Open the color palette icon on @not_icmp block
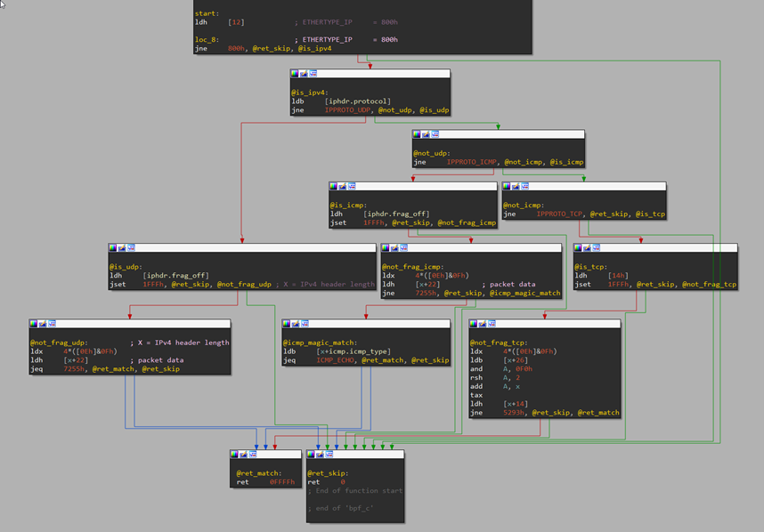764x532 pixels. click(508, 187)
